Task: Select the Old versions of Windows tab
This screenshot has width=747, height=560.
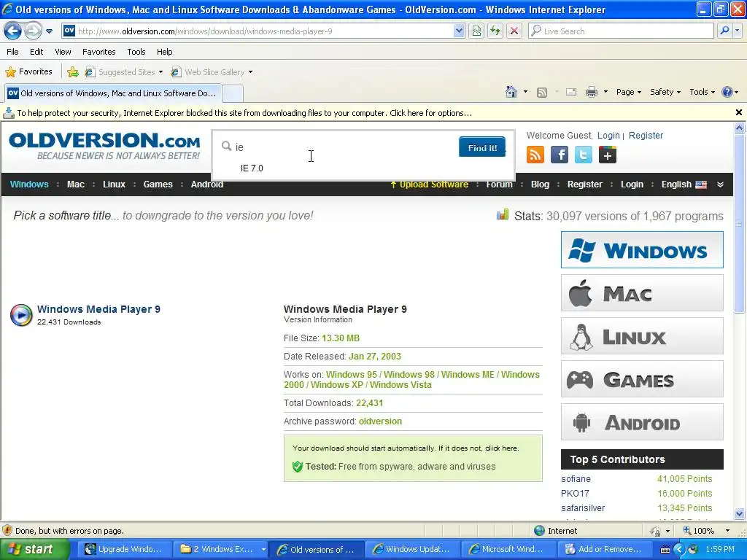Action: (x=113, y=93)
